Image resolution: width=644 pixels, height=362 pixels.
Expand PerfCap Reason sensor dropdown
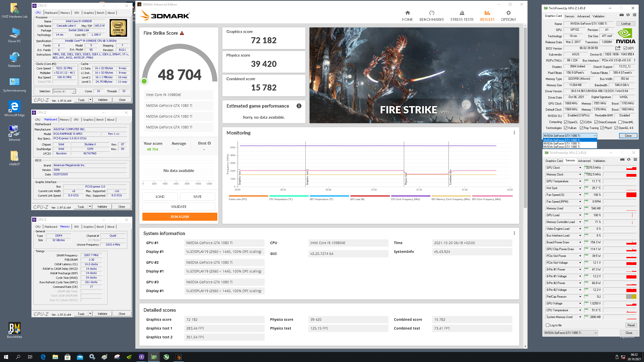click(580, 297)
